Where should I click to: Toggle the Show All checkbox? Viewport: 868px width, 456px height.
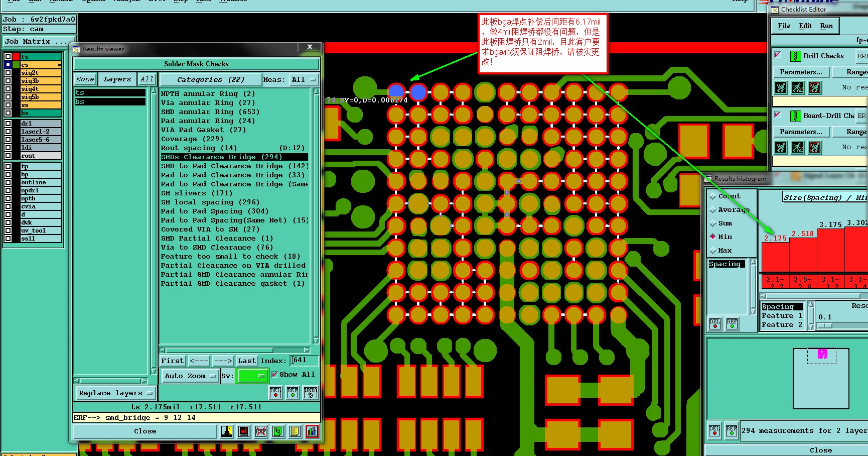(x=274, y=374)
